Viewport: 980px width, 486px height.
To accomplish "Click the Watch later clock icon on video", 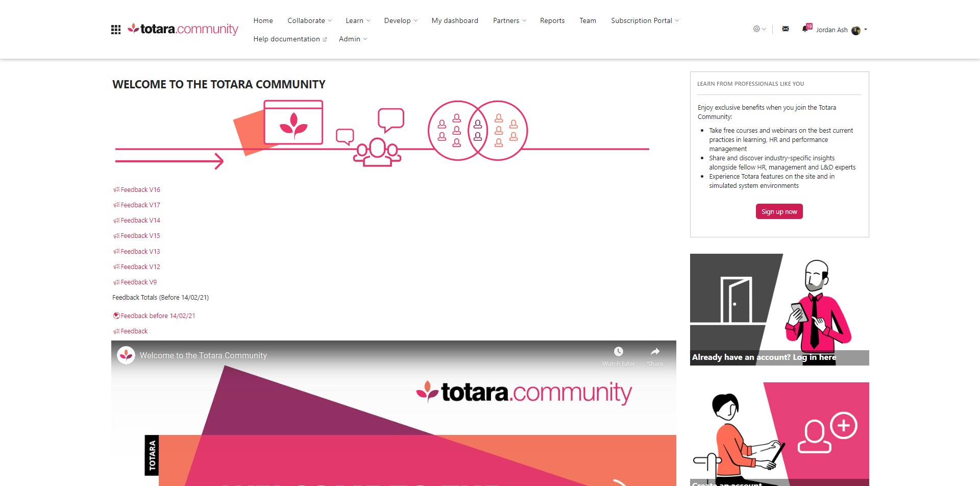I will coord(619,351).
